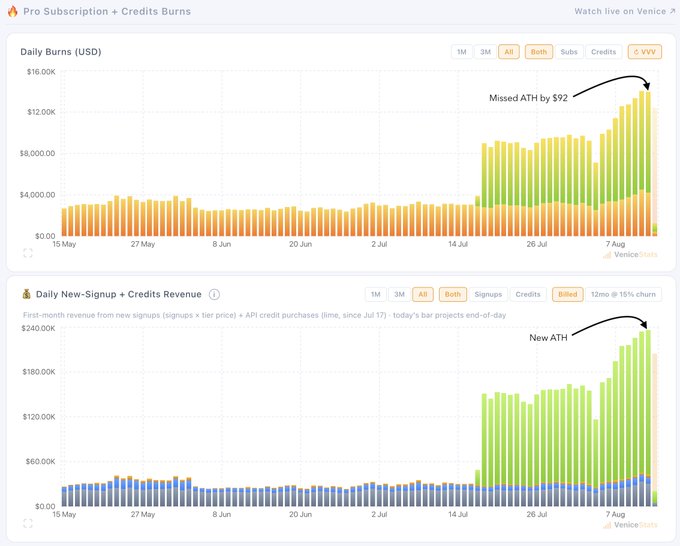Screen dimensions: 680x546
Task: Click the fire icon in section header
Action: [13, 11]
